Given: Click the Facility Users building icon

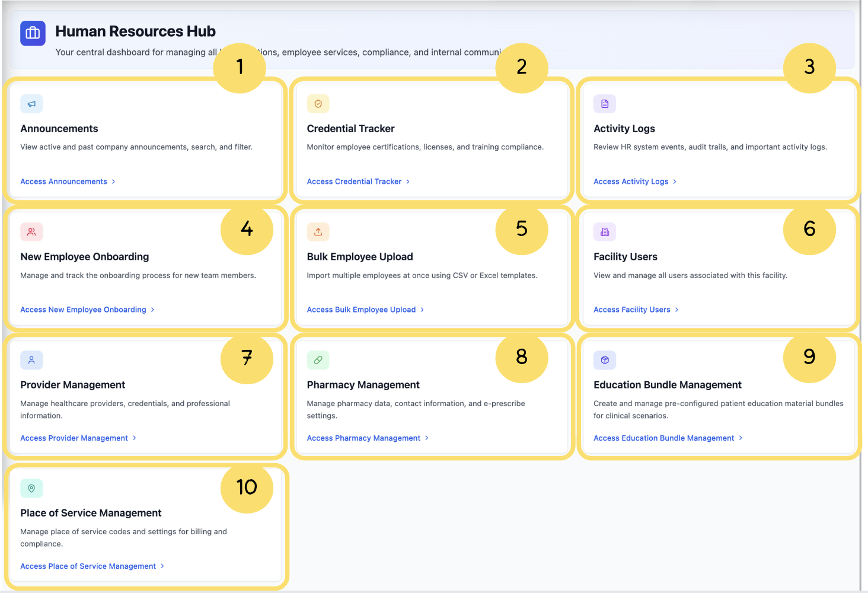Looking at the screenshot, I should (x=604, y=232).
